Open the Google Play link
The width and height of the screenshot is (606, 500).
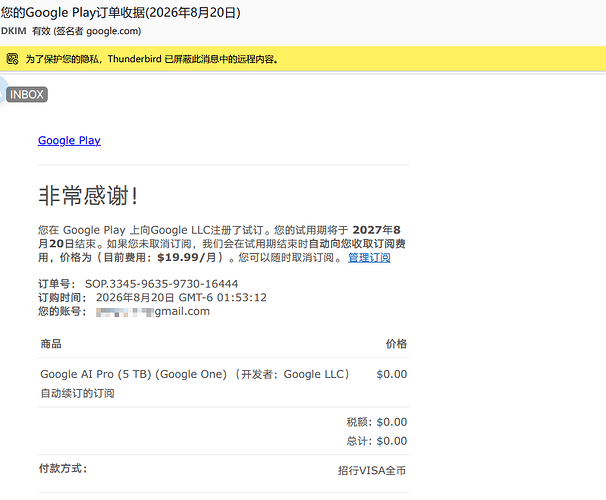(x=69, y=140)
